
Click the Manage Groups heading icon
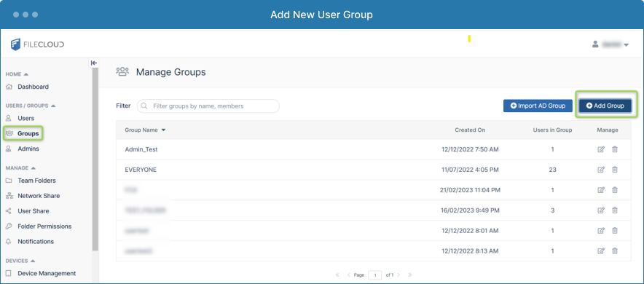[122, 72]
